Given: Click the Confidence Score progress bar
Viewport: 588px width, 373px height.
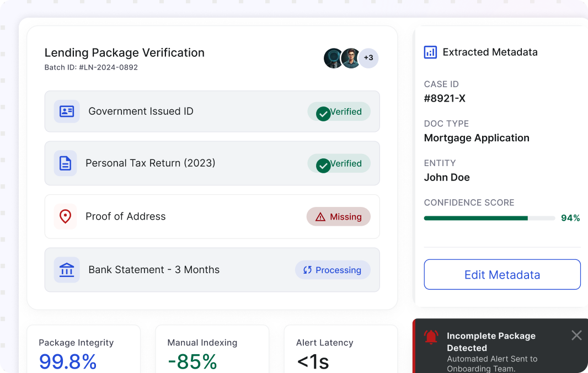Looking at the screenshot, I should click(489, 218).
